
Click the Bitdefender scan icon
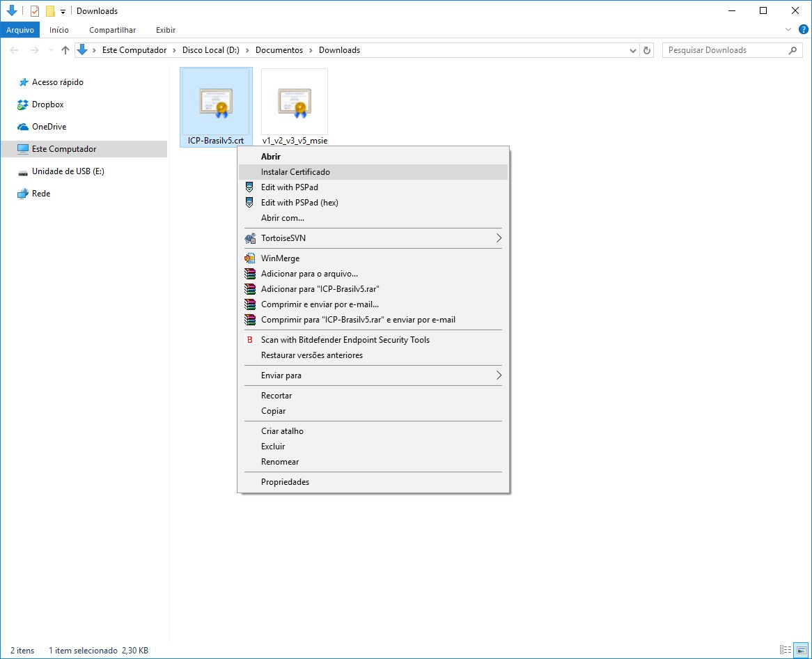(250, 340)
